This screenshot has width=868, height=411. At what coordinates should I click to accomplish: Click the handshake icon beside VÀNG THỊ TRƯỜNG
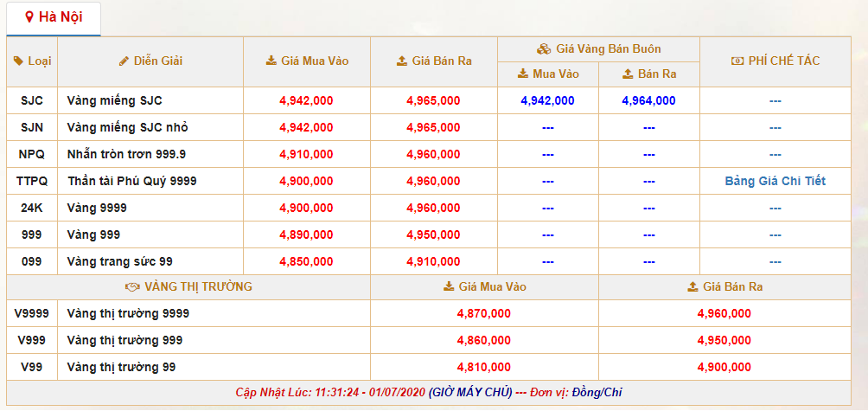pyautogui.click(x=132, y=287)
